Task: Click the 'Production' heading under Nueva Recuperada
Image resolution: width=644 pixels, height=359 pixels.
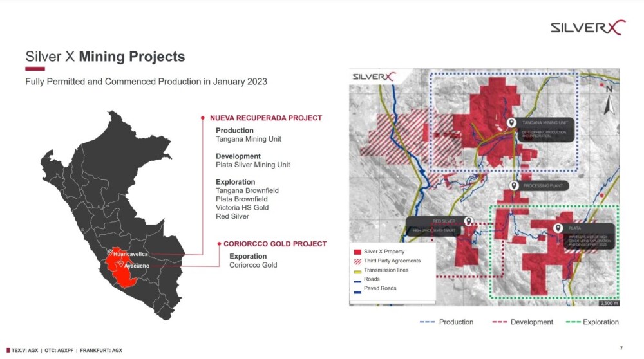Action: (x=234, y=131)
